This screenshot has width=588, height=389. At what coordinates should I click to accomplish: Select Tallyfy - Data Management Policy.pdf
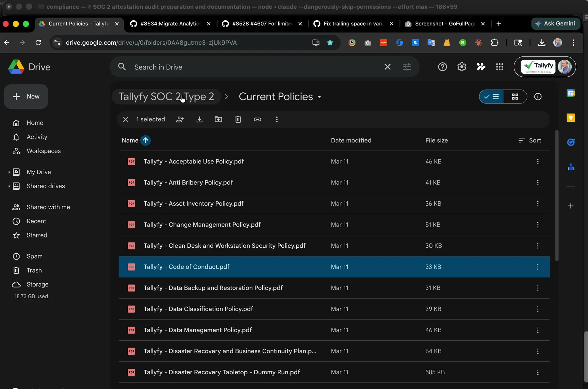(334, 330)
